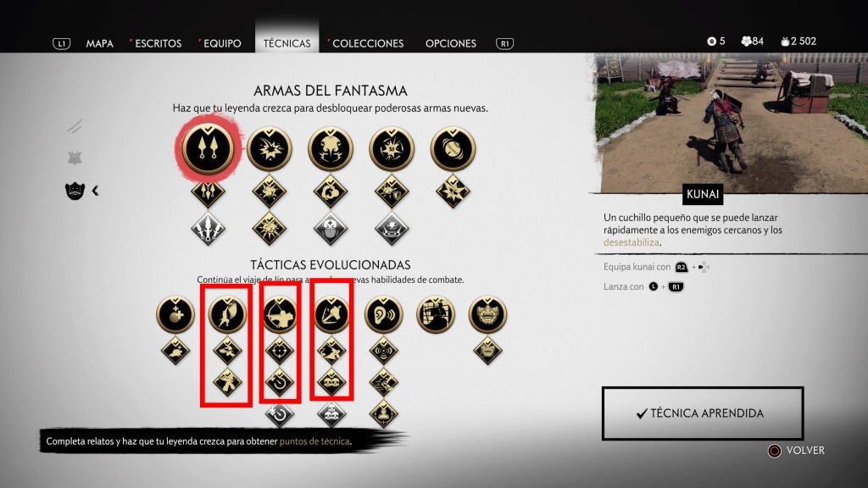
Task: Switch to the MAPA tab
Action: [100, 43]
